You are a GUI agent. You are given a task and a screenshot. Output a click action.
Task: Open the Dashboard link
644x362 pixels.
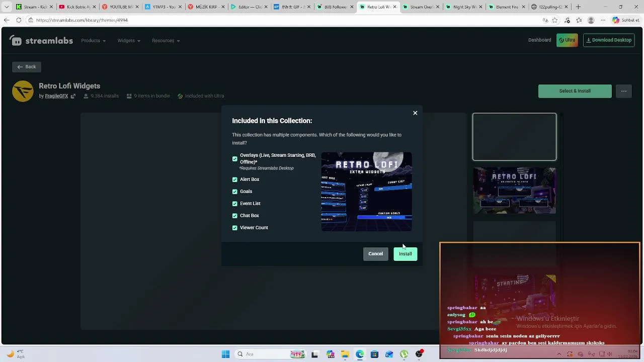click(x=539, y=40)
